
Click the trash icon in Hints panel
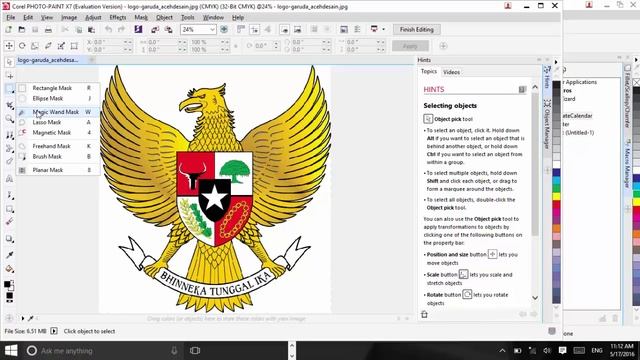click(x=424, y=314)
